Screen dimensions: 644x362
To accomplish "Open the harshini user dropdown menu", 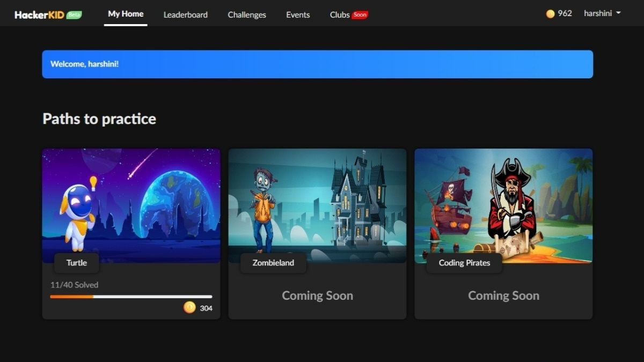I will (602, 13).
